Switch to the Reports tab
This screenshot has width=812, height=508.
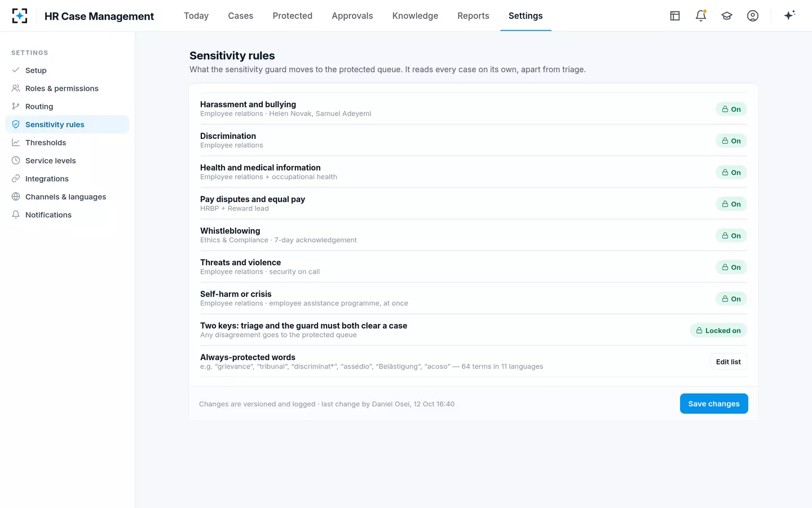click(x=473, y=16)
